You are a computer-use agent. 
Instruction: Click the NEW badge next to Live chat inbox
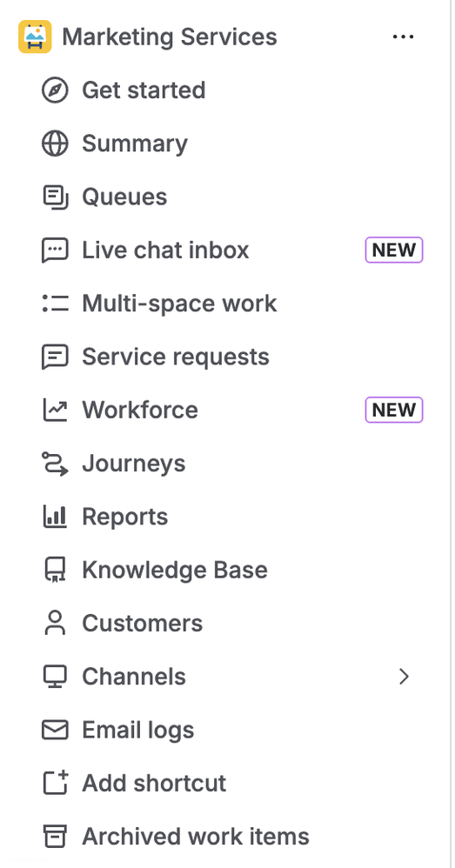394,250
